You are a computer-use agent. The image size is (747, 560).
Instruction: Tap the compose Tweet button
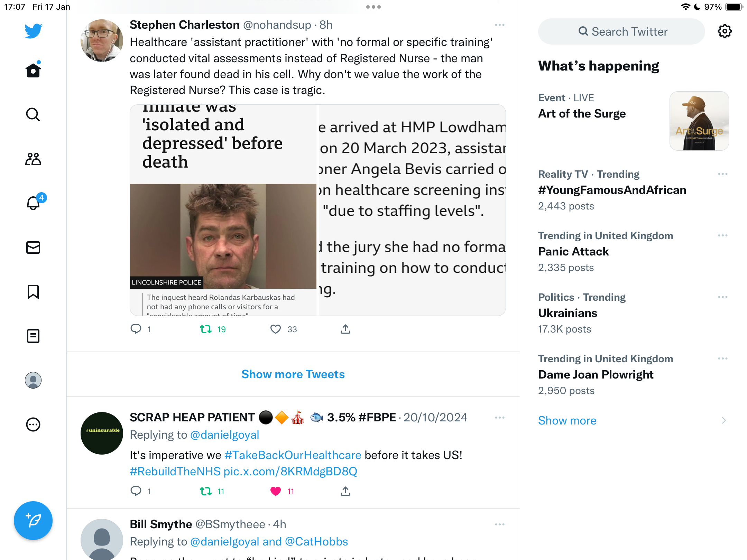(x=33, y=521)
